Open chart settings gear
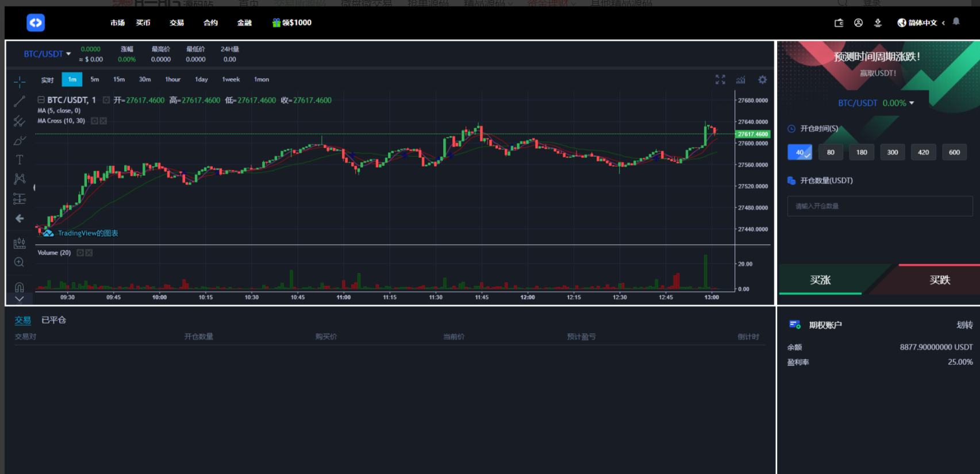This screenshot has height=474, width=980. 762,80
